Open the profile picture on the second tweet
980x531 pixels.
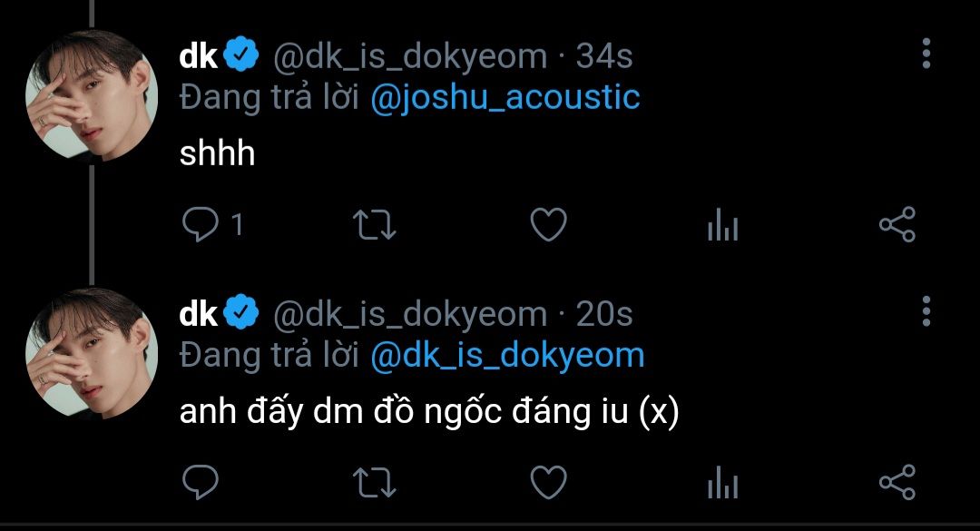91,354
